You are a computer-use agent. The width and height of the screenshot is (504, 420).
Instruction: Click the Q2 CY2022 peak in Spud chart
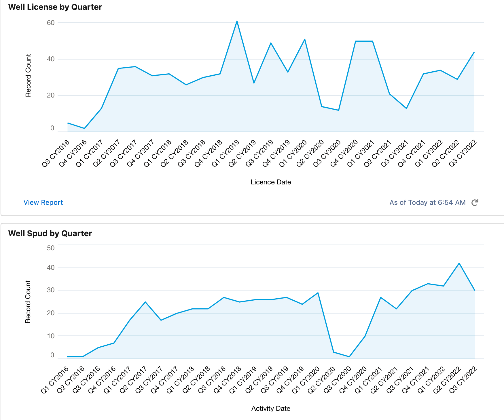point(459,263)
